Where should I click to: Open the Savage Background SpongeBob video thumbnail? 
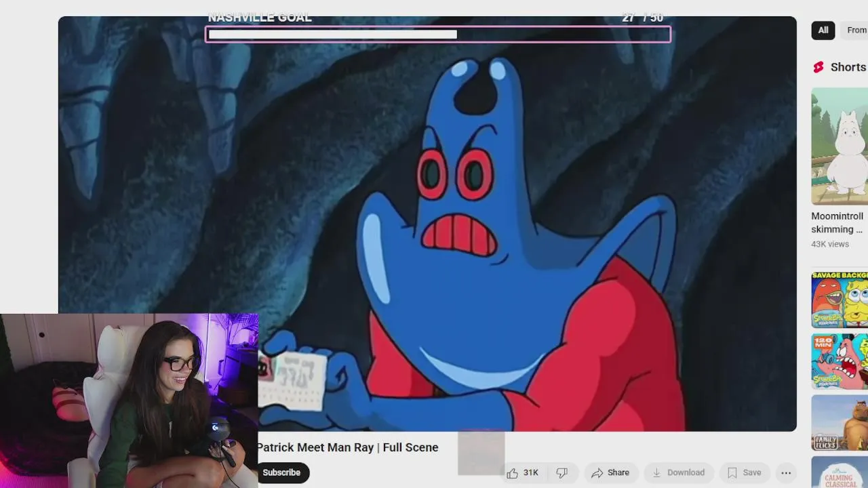(x=840, y=300)
